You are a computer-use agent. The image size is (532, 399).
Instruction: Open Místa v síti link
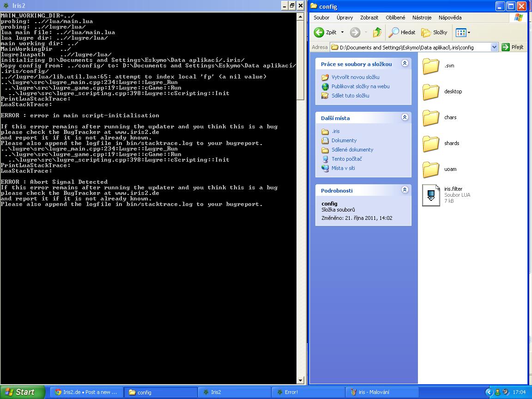pos(343,168)
